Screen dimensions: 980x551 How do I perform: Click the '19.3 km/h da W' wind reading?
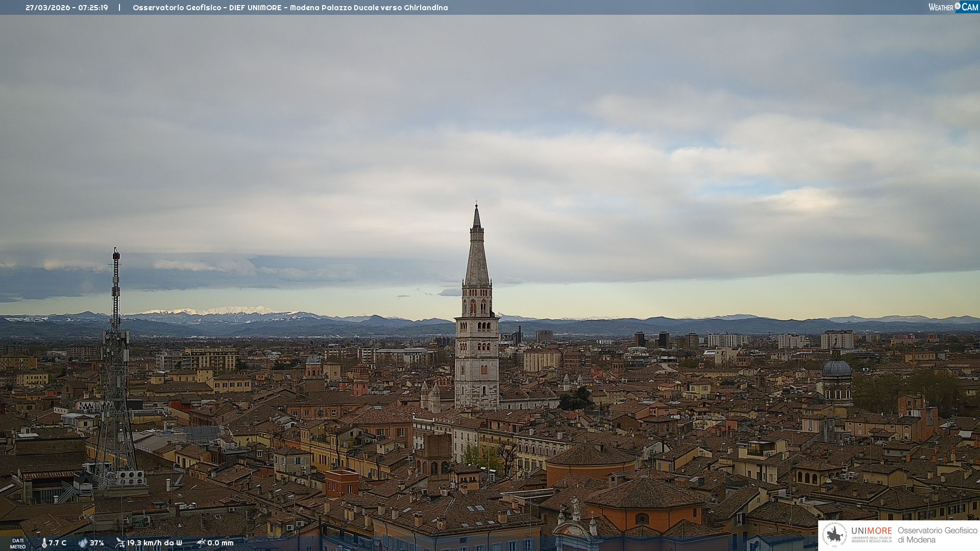(154, 543)
